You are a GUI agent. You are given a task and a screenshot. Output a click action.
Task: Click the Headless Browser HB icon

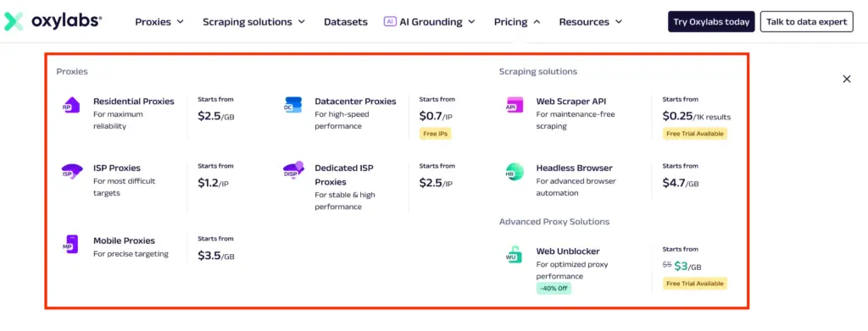pos(515,171)
